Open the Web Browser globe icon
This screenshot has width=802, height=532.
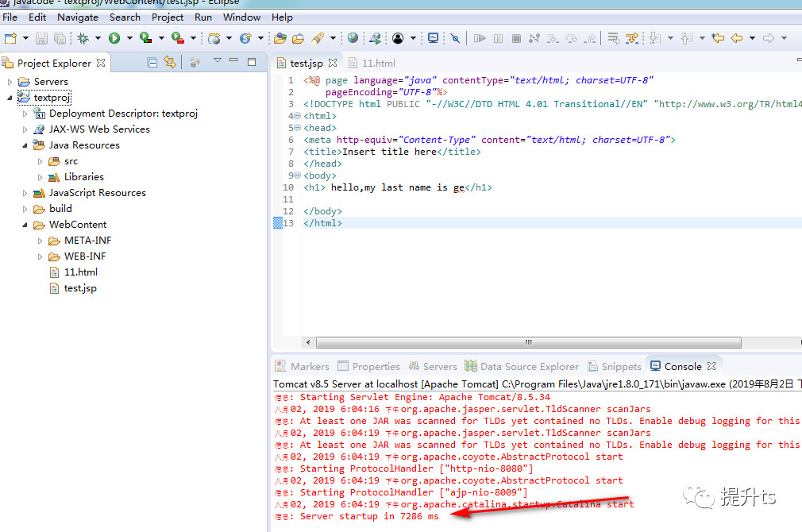353,38
